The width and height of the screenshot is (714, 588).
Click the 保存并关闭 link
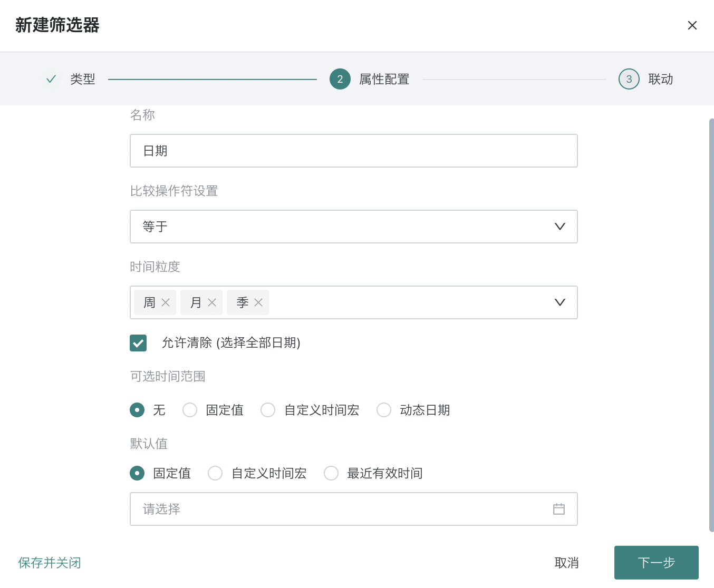50,563
